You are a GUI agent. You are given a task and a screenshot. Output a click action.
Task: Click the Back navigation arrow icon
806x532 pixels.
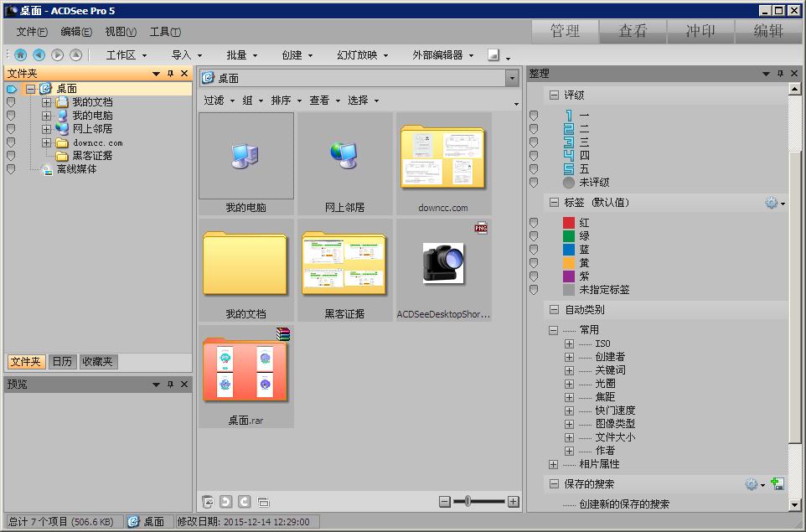point(39,54)
